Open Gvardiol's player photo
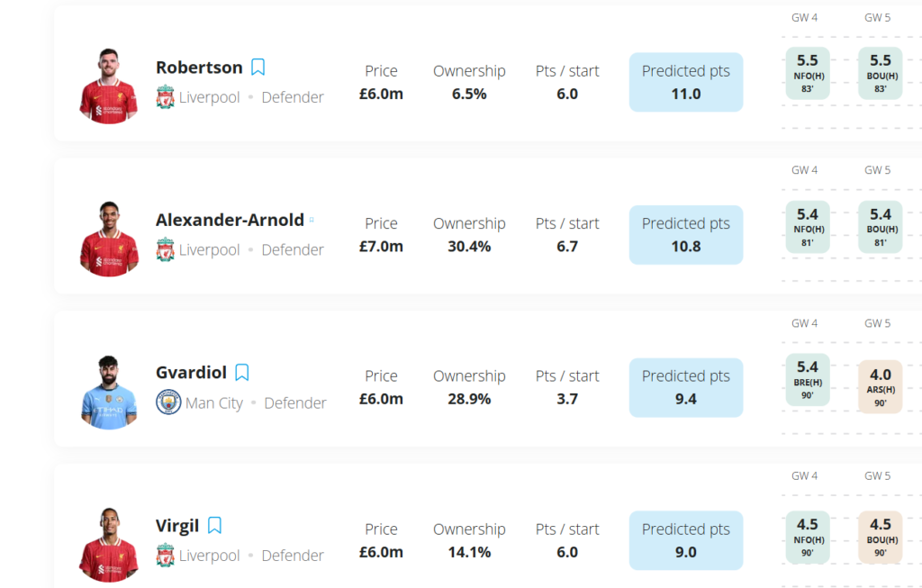 (x=108, y=392)
